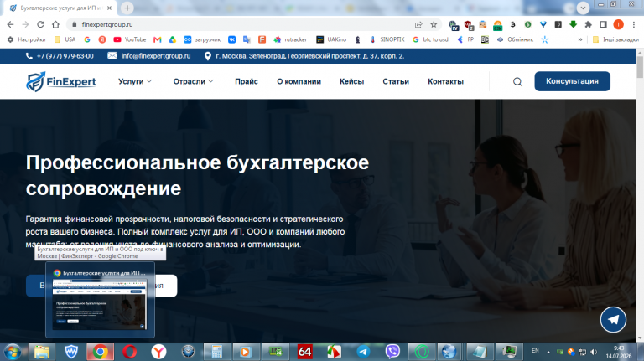644x361 pixels.
Task: Click the green download arrow extension
Action: [573, 24]
